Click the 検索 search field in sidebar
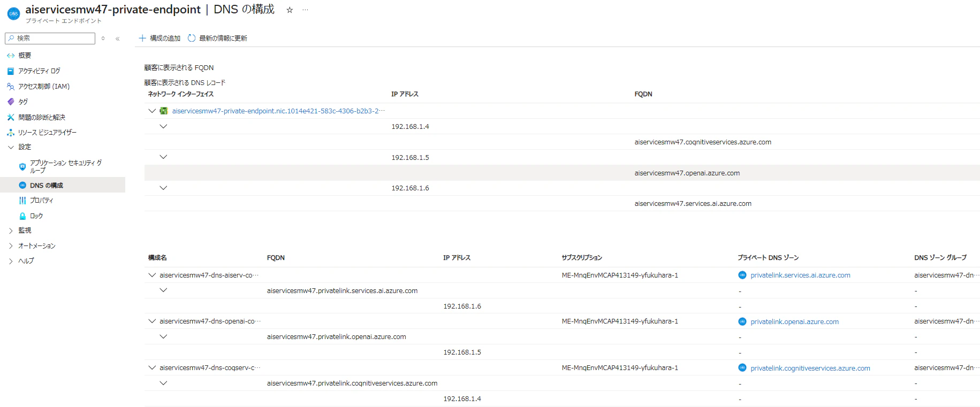This screenshot has width=980, height=407. coord(50,39)
